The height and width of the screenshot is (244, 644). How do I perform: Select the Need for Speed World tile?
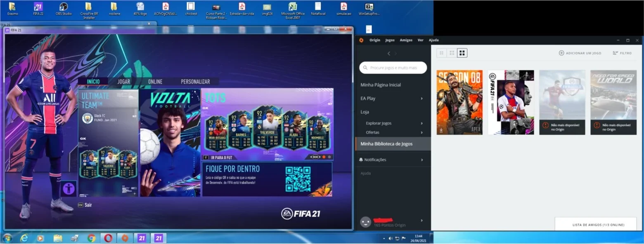[613, 102]
